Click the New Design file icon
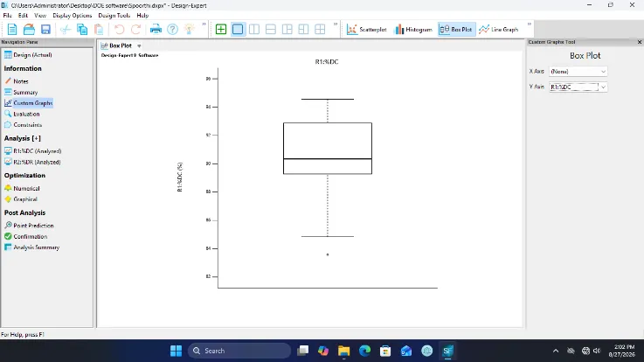This screenshot has width=644, height=362. point(12,29)
